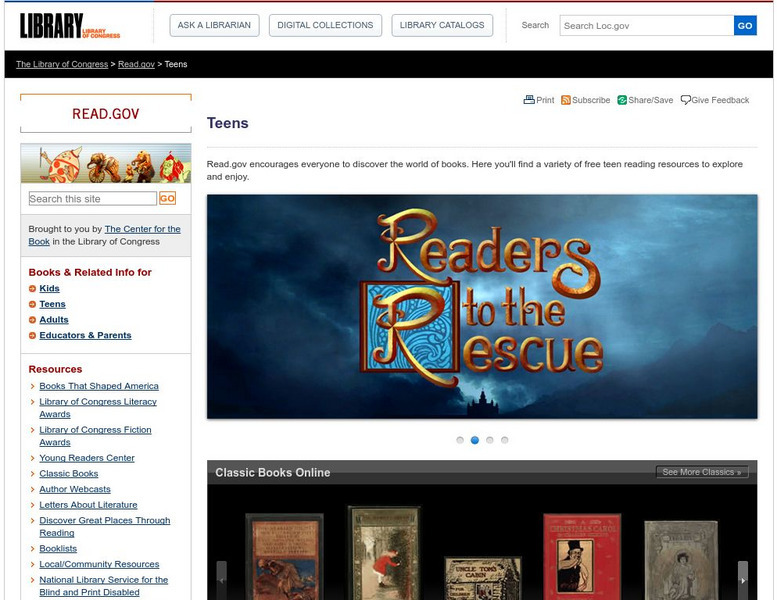Open the Adults link
The width and height of the screenshot is (777, 600).
(x=54, y=320)
